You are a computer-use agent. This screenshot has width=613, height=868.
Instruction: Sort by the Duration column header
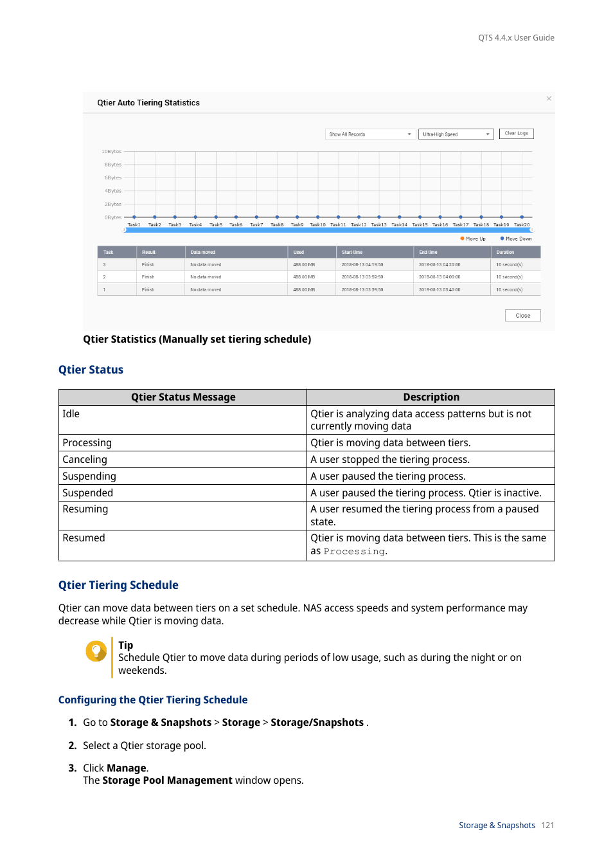pos(515,253)
